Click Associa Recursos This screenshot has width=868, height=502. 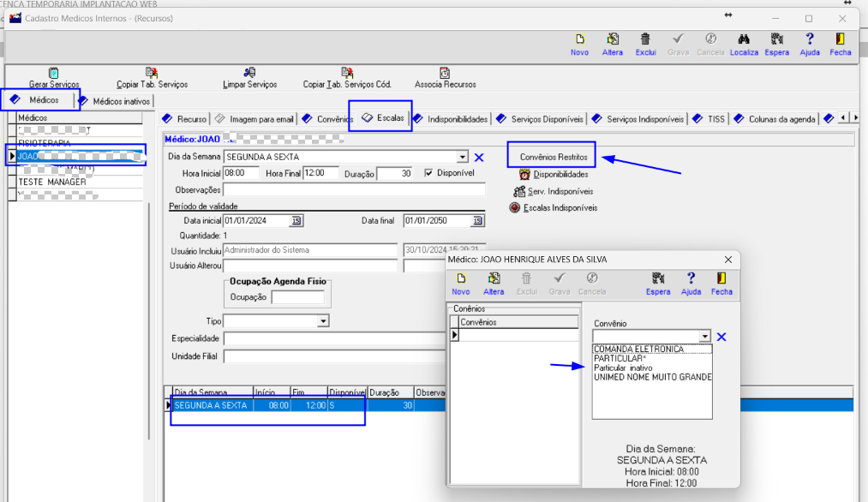coord(445,78)
